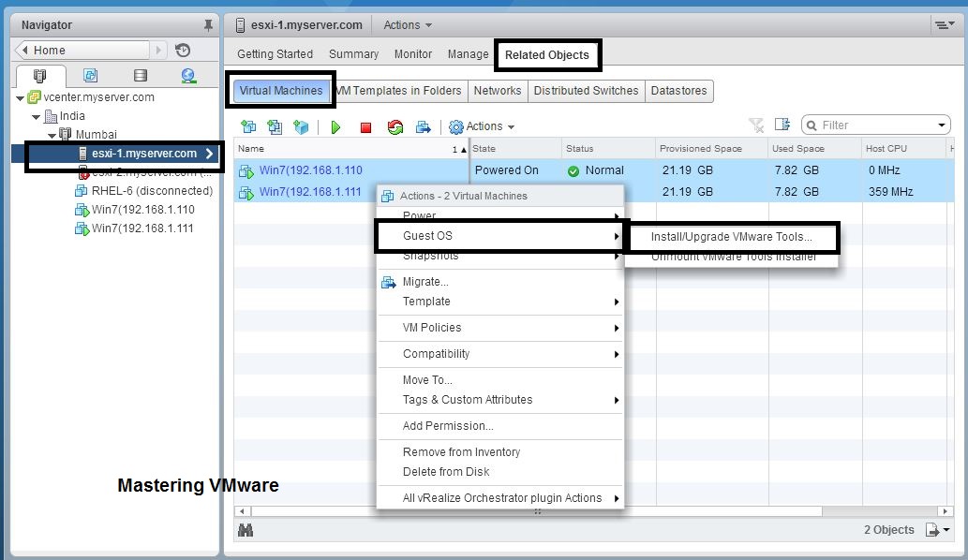Open the Distributed Switches sub-tab
The width and height of the screenshot is (968, 560).
(586, 91)
